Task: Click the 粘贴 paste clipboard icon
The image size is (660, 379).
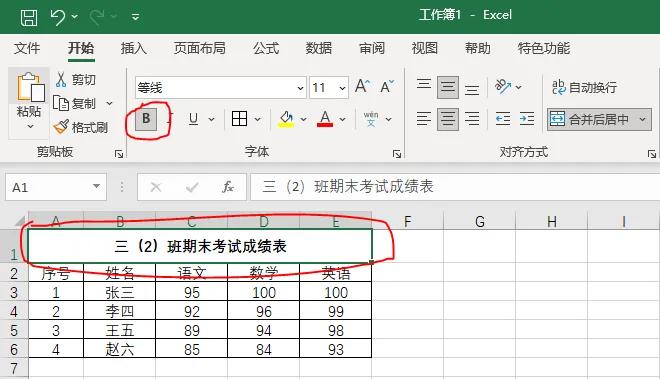Action: (30, 88)
